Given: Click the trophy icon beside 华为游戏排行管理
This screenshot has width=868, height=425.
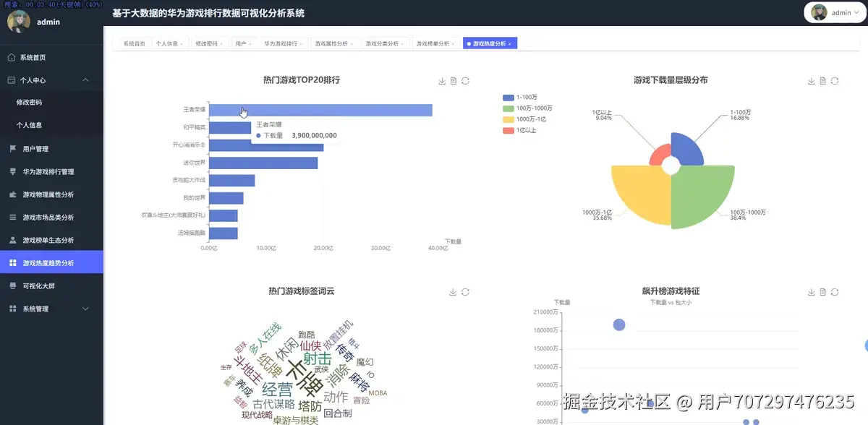Looking at the screenshot, I should click(12, 172).
